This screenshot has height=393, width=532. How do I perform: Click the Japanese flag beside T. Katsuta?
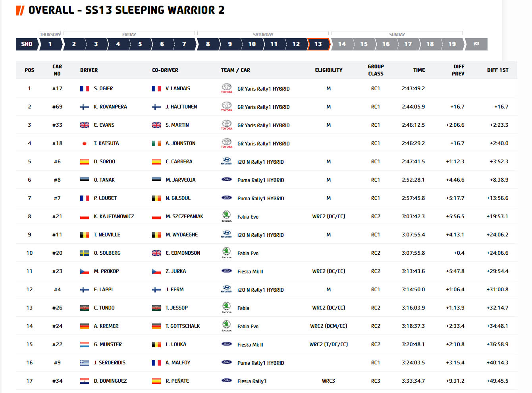point(85,143)
